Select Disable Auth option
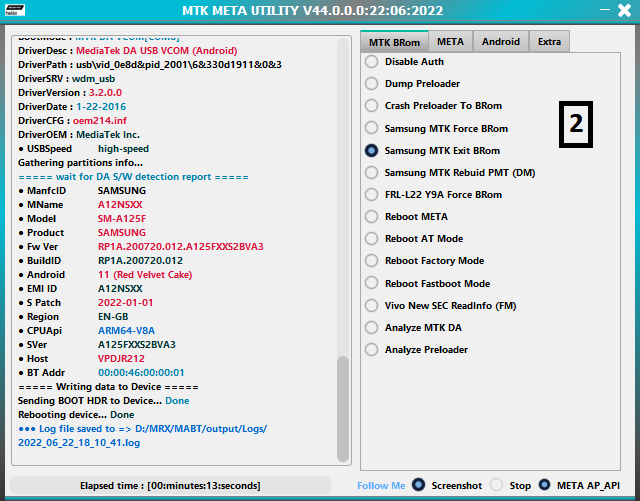Image resolution: width=640 pixels, height=501 pixels. 404,62
